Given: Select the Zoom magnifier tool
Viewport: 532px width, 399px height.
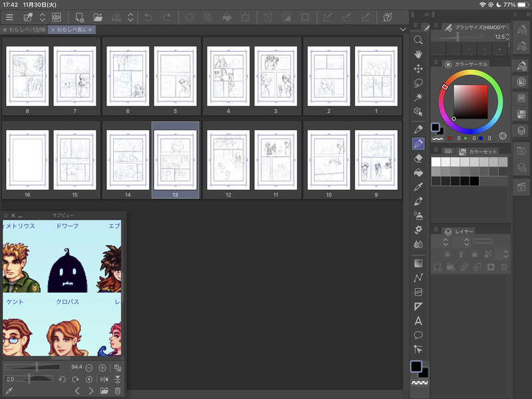Looking at the screenshot, I should click(418, 40).
